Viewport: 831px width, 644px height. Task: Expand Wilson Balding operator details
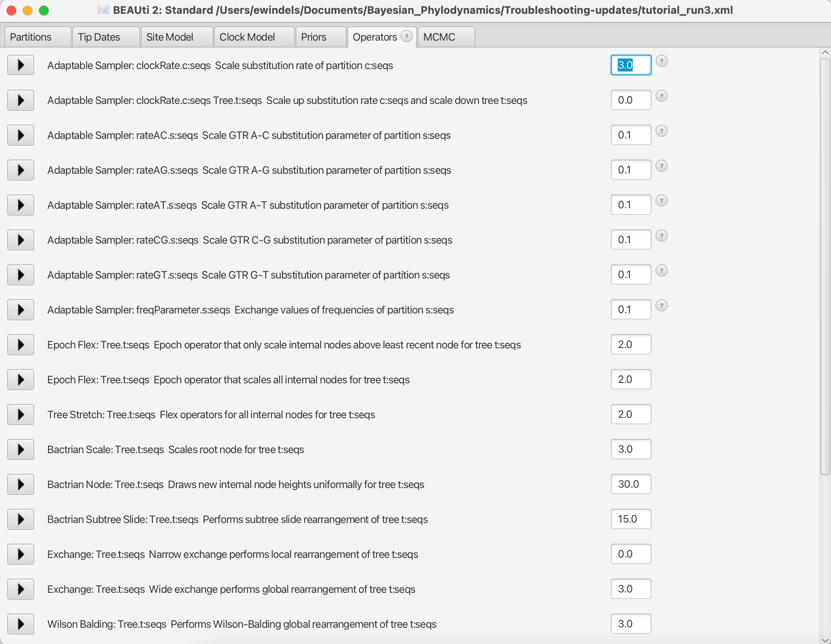pyautogui.click(x=21, y=624)
